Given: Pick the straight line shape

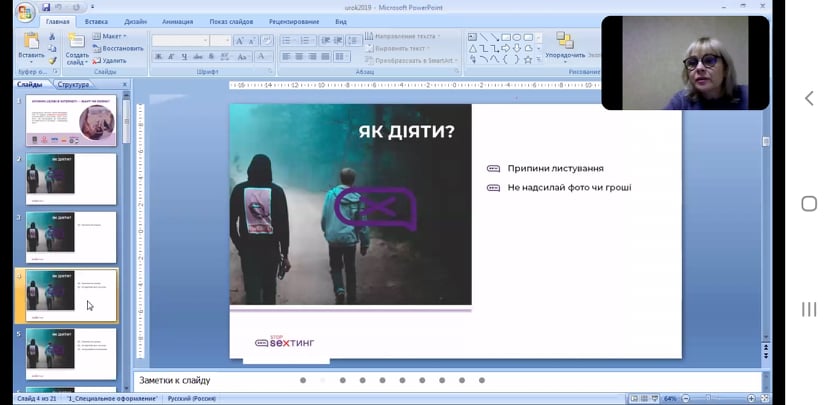Looking at the screenshot, I should tap(483, 37).
